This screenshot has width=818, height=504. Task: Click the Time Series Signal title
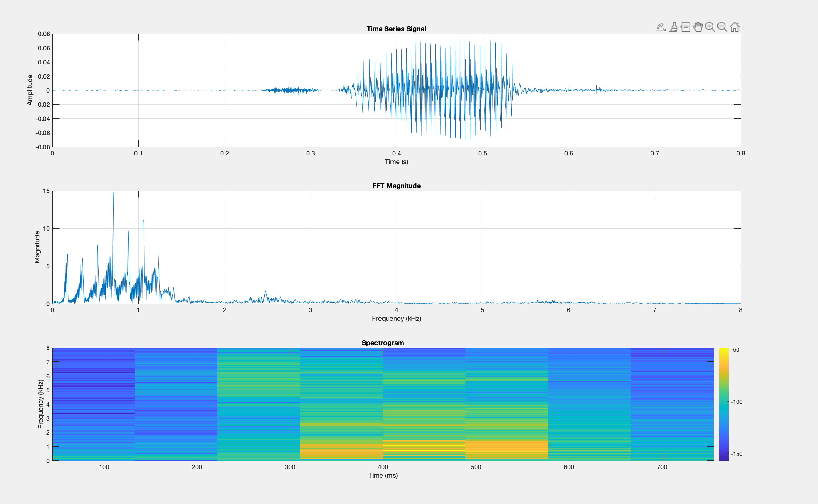click(x=396, y=29)
